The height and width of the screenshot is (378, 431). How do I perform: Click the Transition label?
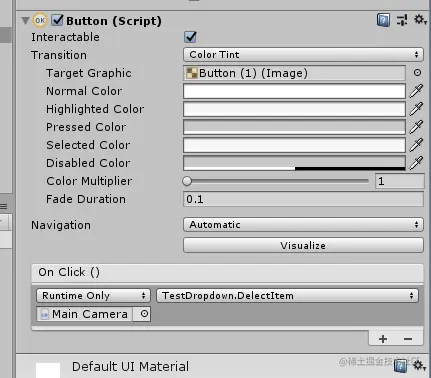click(x=59, y=55)
